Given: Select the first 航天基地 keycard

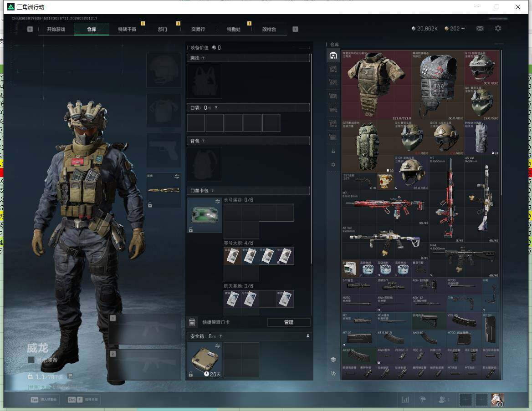Looking at the screenshot, I should tap(232, 299).
